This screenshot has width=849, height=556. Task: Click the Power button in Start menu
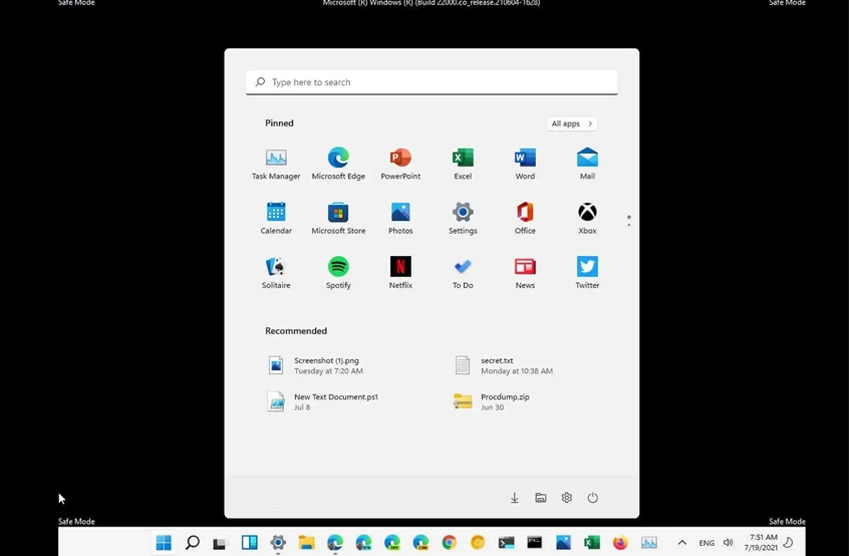pos(593,498)
